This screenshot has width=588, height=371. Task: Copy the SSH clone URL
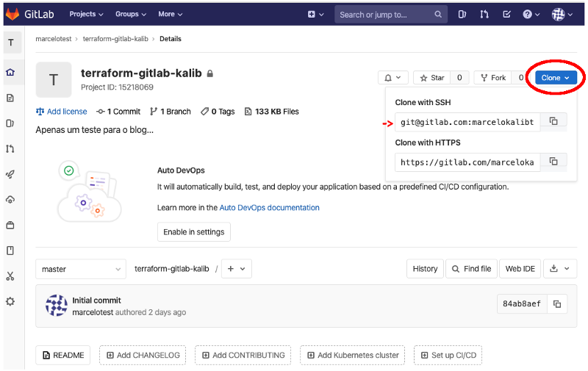(x=553, y=120)
